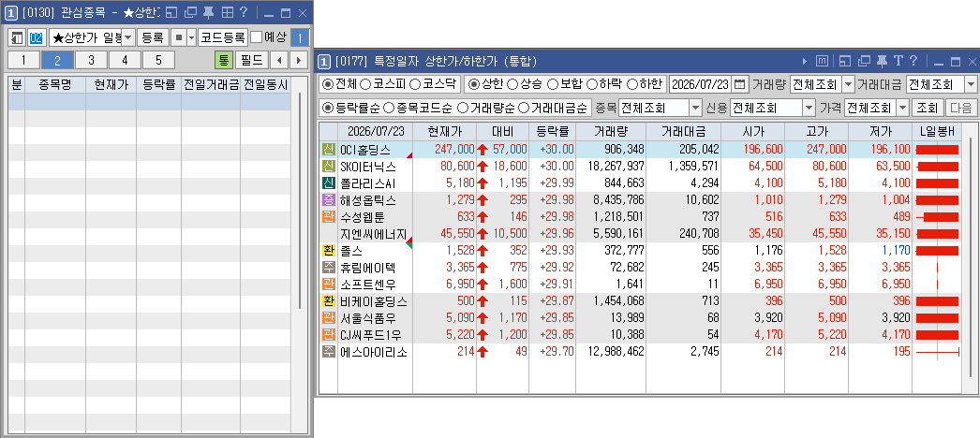Image resolution: width=980 pixels, height=438 pixels.
Task: Select the 거래대금순 sort radio button
Action: 524,108
